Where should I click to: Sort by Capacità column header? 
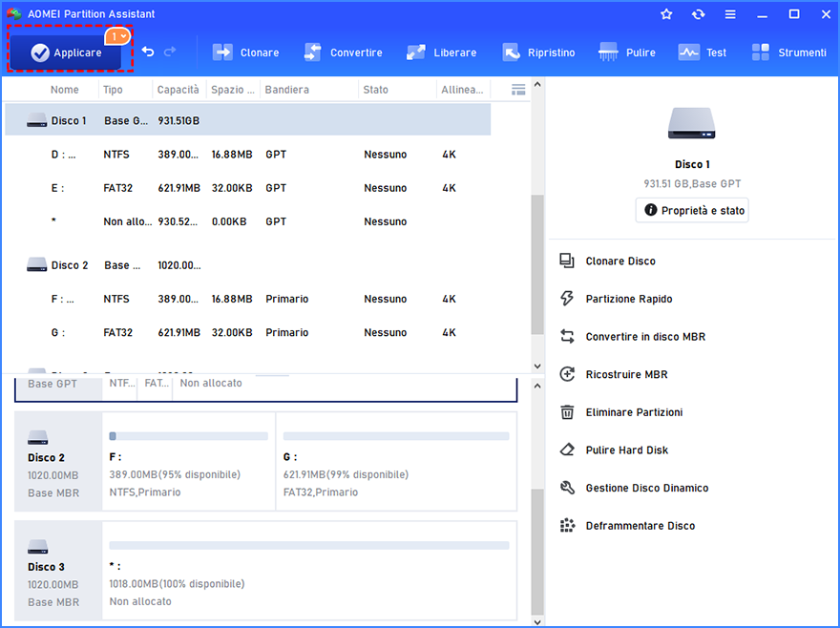178,90
